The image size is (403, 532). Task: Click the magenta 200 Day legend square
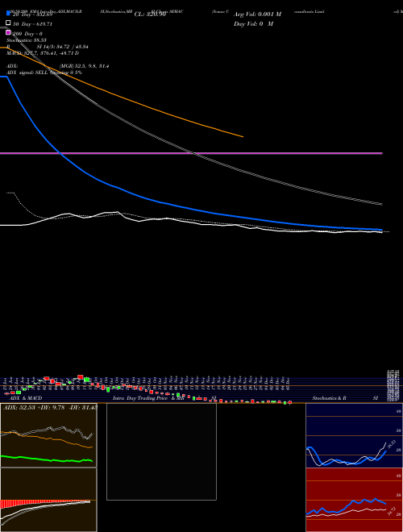(9, 32)
